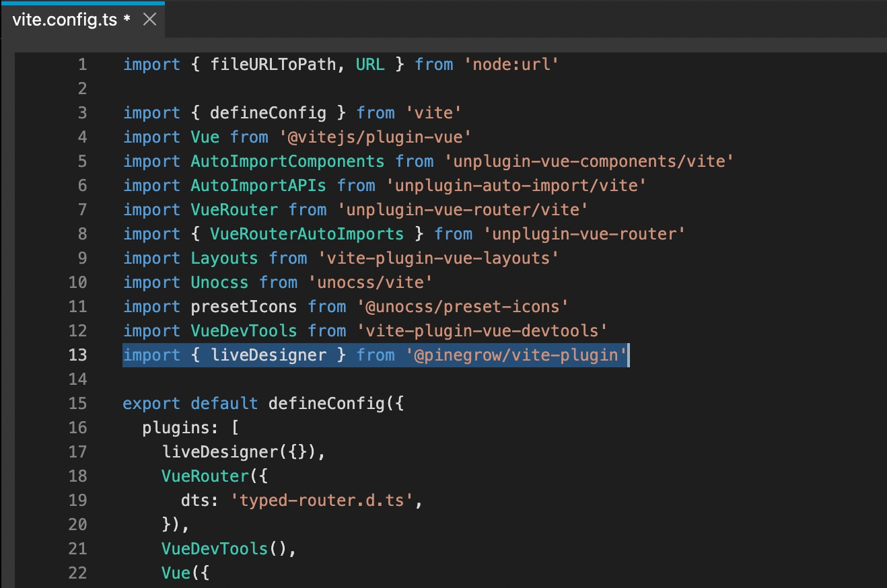Click the 'vite-plugin-vue-layouts' string
Viewport: 887px width, 588px height.
pos(438,258)
